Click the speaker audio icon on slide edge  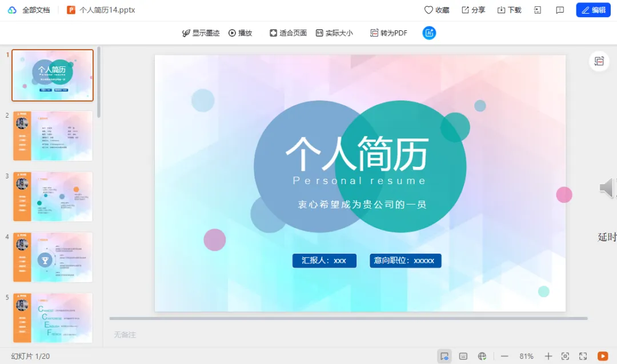coord(607,187)
